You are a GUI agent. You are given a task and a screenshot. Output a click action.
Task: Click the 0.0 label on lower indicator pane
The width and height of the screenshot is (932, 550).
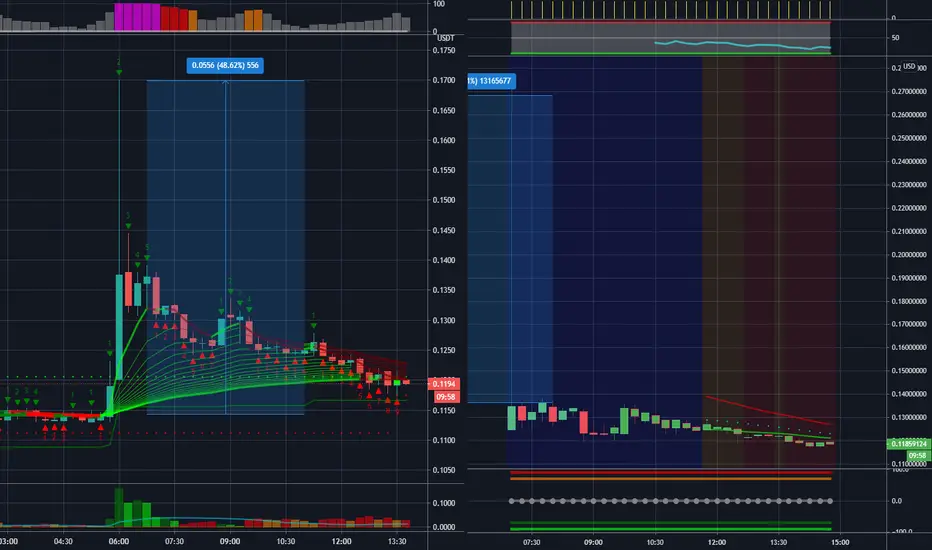897,501
